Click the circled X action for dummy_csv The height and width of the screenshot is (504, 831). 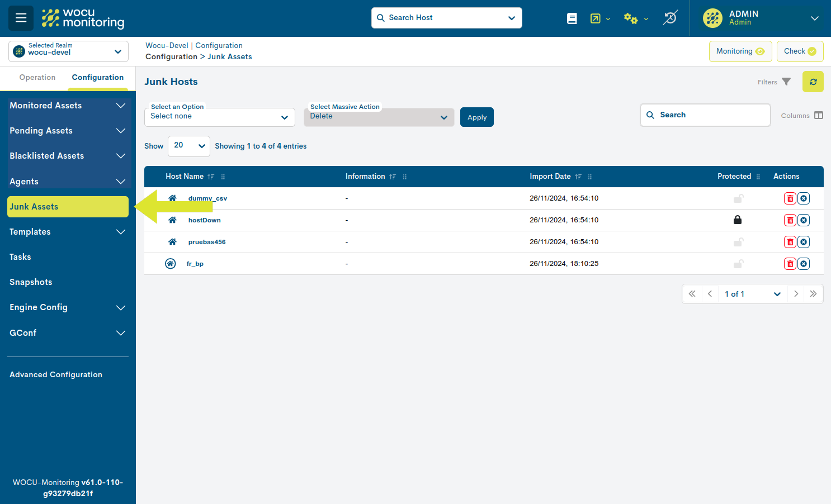(804, 198)
